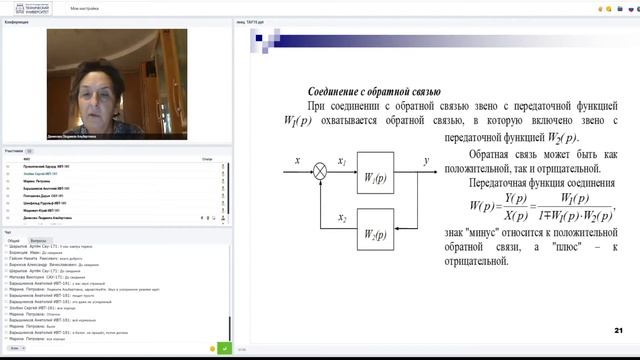
Task: Click presenter person icon for Денисова Людмила
Action: [x=223, y=218]
